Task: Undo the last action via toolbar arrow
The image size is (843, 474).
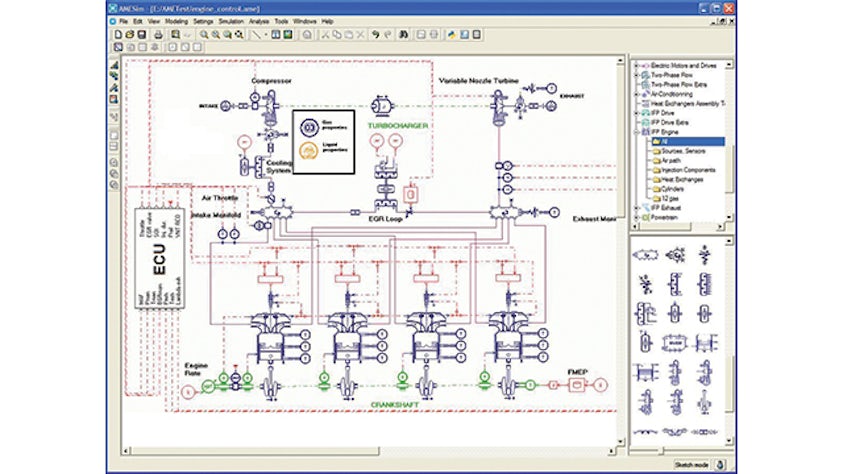Action: 375,34
